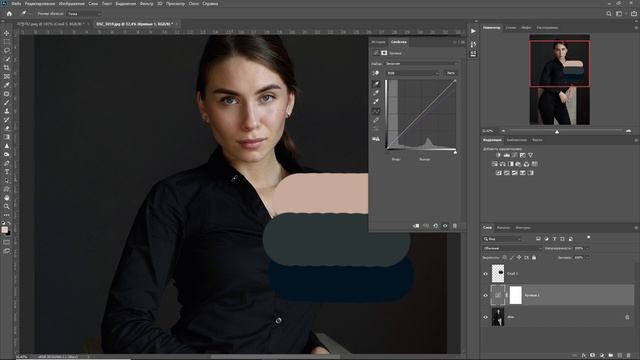The width and height of the screenshot is (640, 360).
Task: Zoom in with Navigator large mountains button
Action: [628, 131]
